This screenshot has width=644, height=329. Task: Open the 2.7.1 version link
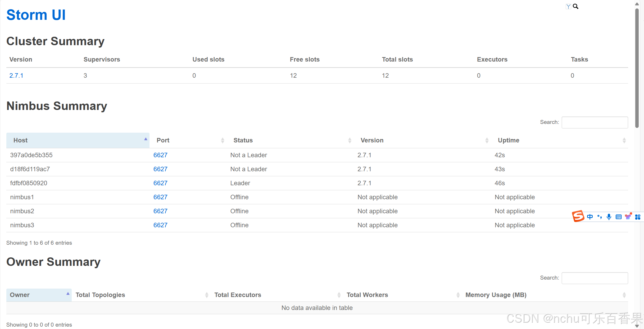tap(16, 76)
